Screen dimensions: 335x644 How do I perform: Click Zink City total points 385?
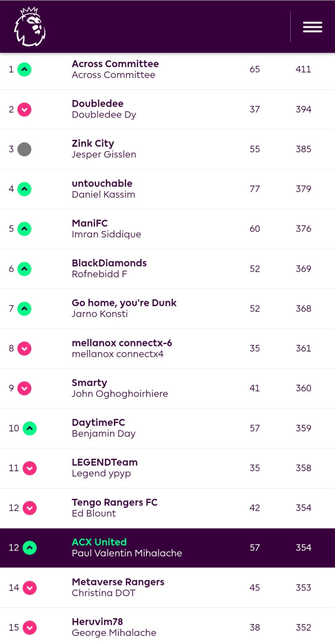[303, 149]
